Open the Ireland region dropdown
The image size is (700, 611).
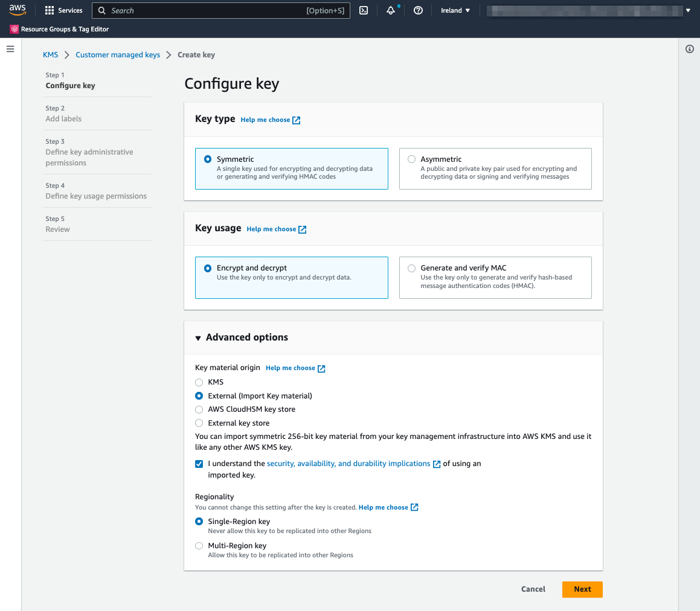tap(455, 10)
